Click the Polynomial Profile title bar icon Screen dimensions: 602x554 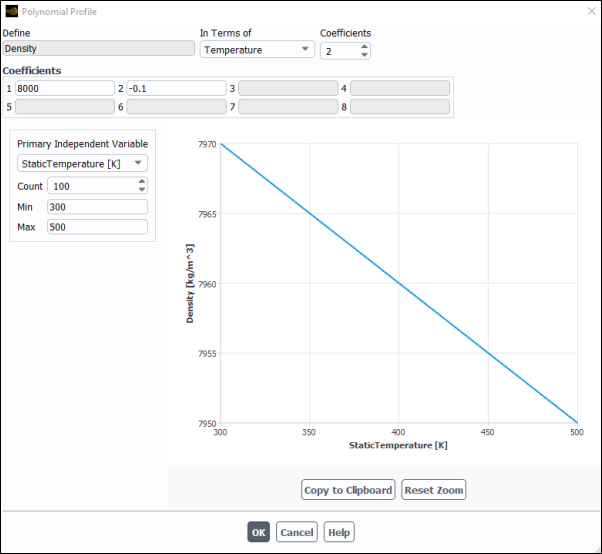coord(11,10)
